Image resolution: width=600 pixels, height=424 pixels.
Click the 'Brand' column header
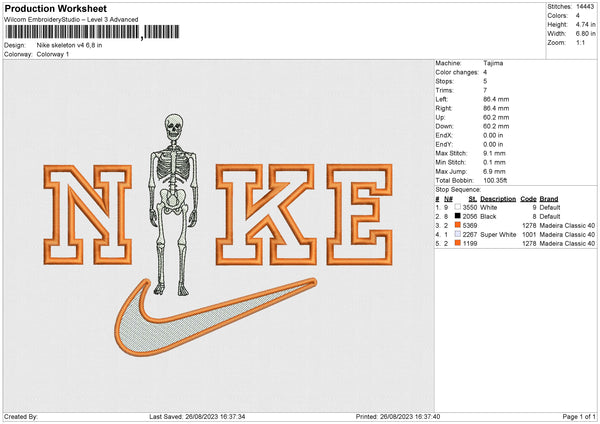[549, 199]
